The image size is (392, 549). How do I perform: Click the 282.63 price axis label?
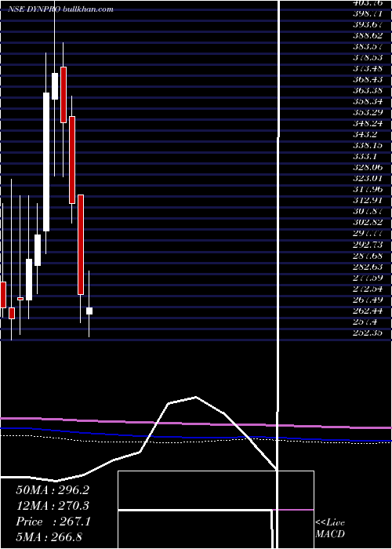click(368, 267)
